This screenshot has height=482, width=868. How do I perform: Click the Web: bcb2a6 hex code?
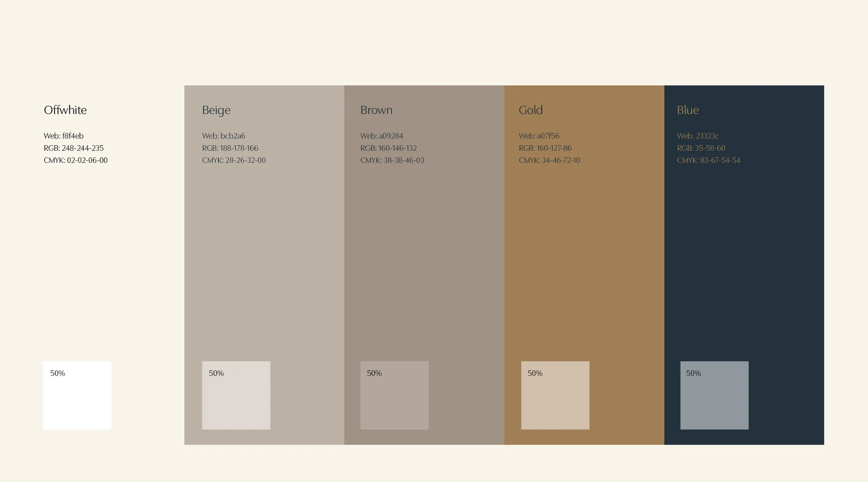tap(224, 136)
